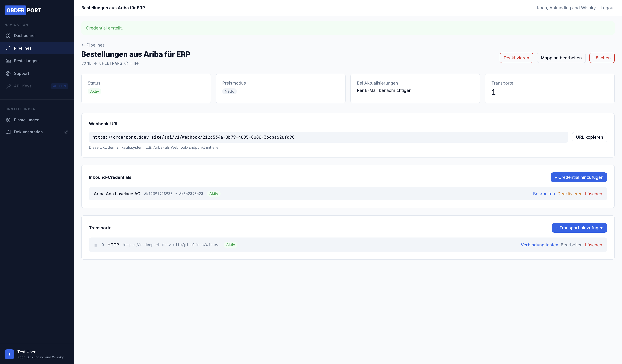Delete the pipeline with top Löschen button
Image resolution: width=622 pixels, height=364 pixels.
coord(602,58)
